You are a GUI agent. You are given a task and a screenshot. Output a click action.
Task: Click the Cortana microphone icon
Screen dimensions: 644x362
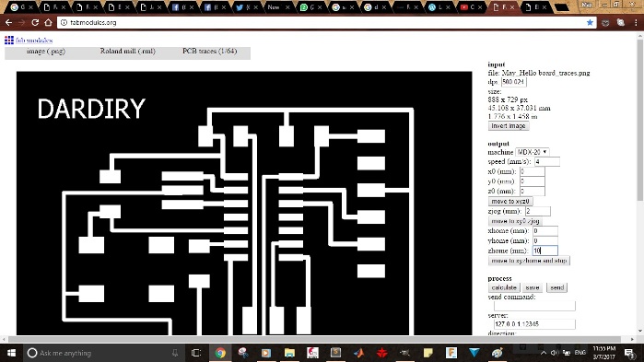point(175,353)
